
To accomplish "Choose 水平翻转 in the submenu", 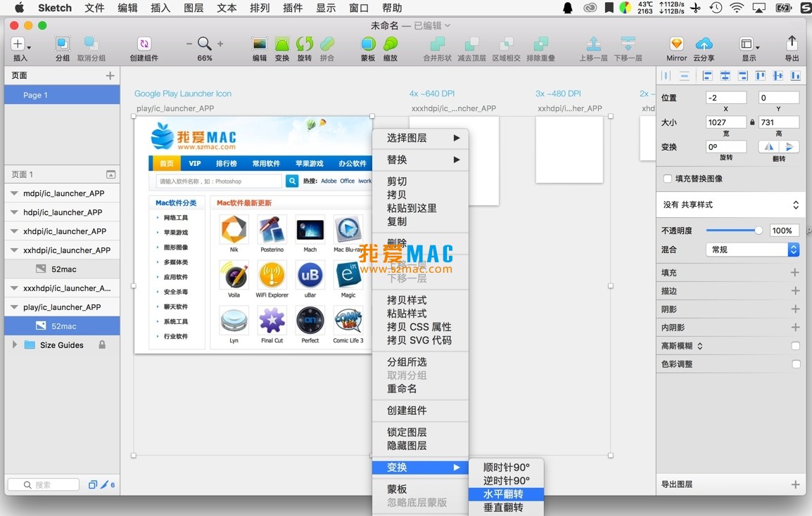I will (506, 494).
